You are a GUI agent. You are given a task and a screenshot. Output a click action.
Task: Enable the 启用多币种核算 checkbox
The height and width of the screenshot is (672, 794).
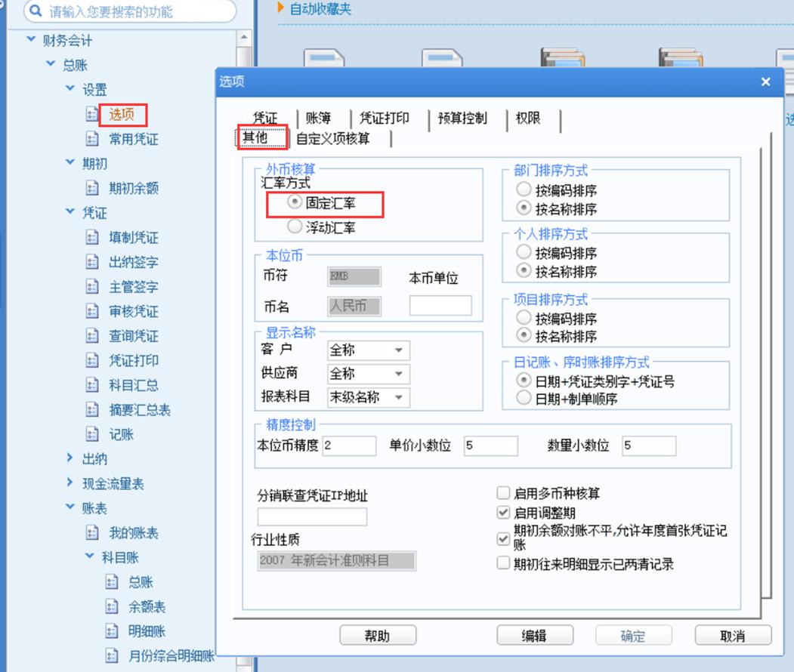(502, 493)
